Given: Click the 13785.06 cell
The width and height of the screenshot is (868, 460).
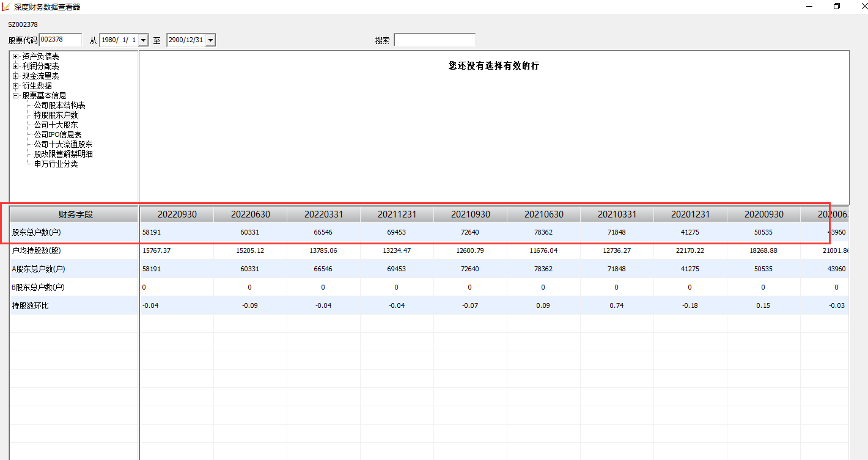Looking at the screenshot, I should point(323,250).
